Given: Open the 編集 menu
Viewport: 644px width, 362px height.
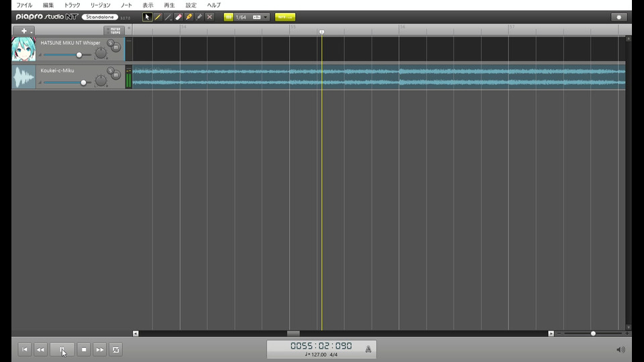Looking at the screenshot, I should 48,5.
